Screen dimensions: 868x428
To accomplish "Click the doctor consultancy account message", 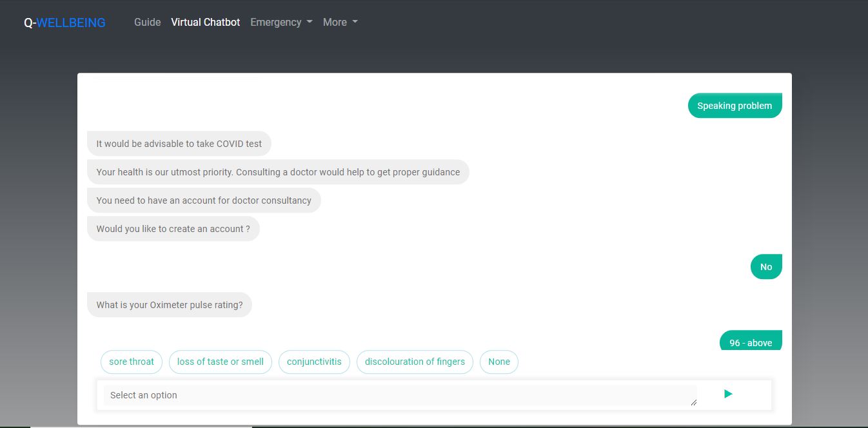I will click(x=204, y=200).
